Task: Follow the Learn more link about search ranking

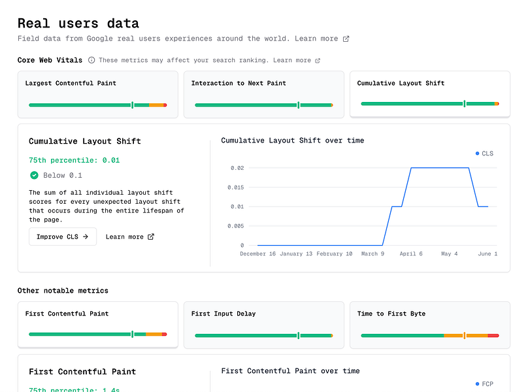Action: point(292,61)
